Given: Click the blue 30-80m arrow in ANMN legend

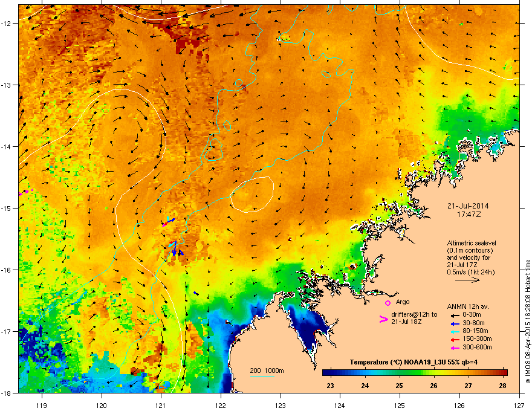Looking at the screenshot, I should (455, 323).
